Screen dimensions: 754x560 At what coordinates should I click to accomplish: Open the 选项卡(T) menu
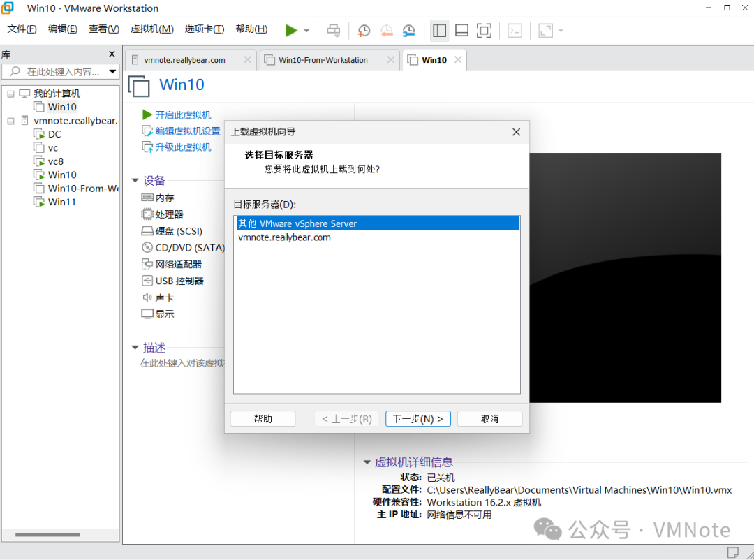[205, 29]
